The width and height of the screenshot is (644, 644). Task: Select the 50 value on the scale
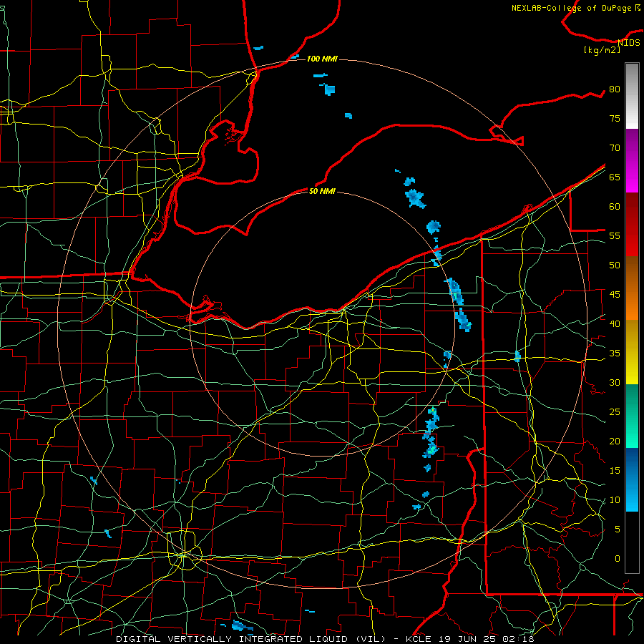coord(615,265)
